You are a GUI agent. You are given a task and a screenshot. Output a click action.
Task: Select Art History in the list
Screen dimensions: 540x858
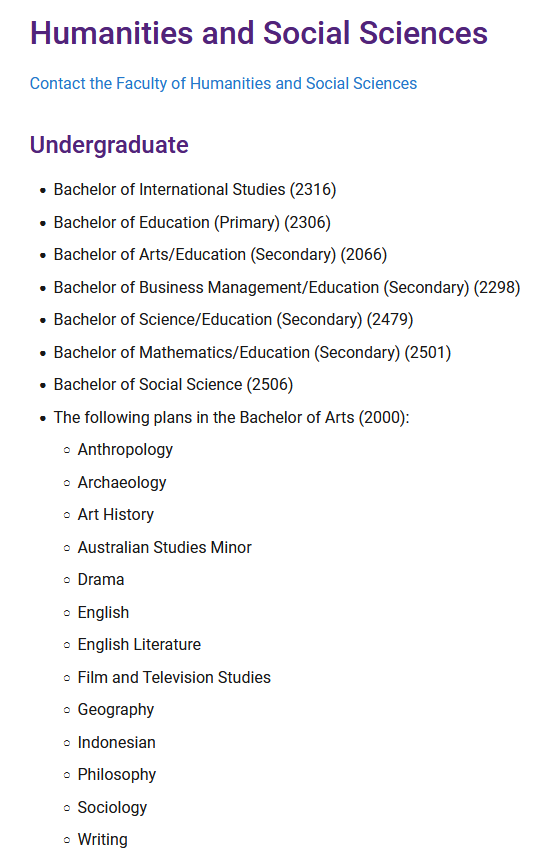click(x=116, y=515)
